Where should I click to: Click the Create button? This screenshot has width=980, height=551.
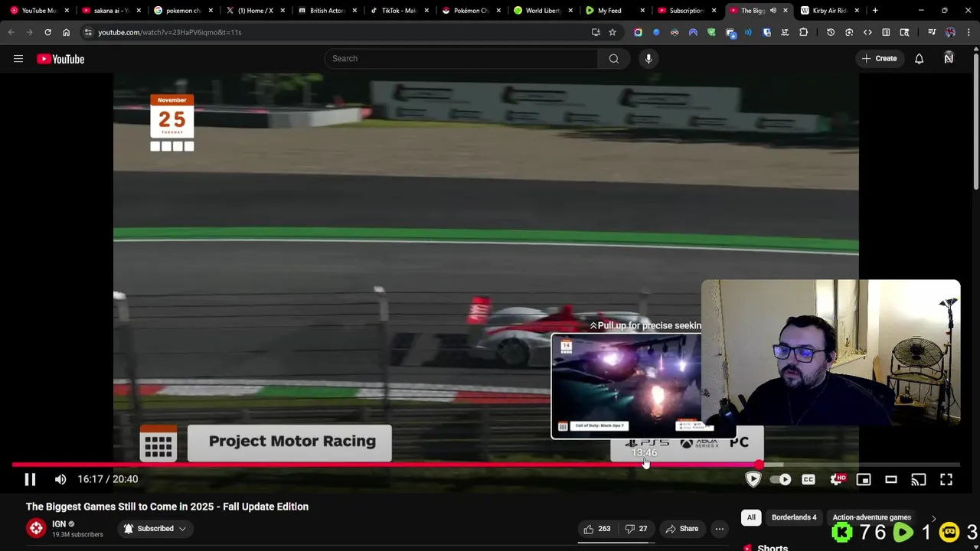tap(879, 59)
